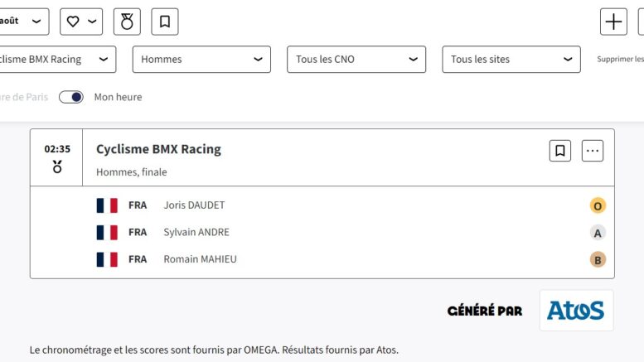Click the Supprimer les filters link

(620, 59)
